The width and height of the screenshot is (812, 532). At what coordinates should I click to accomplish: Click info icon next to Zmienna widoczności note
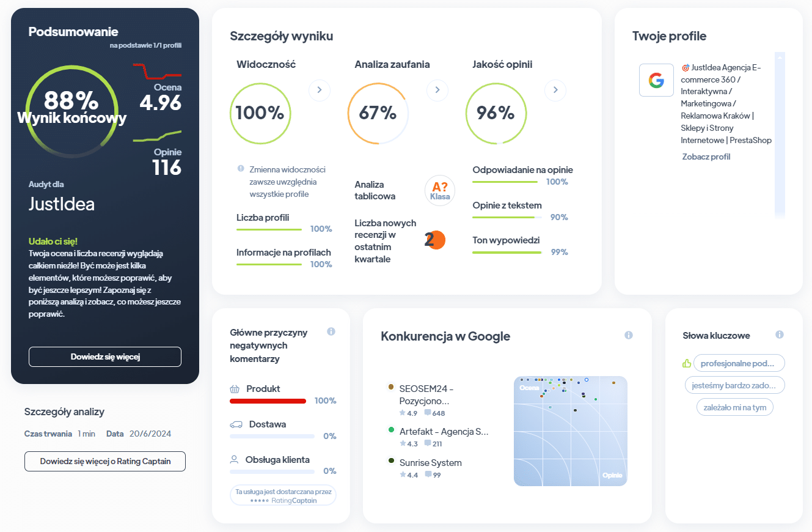pyautogui.click(x=241, y=169)
